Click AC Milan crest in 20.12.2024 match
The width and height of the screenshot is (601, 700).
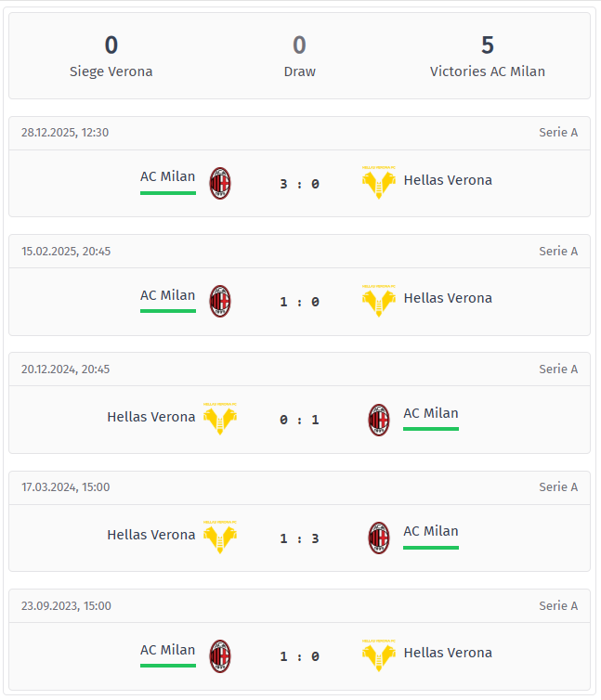pyautogui.click(x=379, y=420)
